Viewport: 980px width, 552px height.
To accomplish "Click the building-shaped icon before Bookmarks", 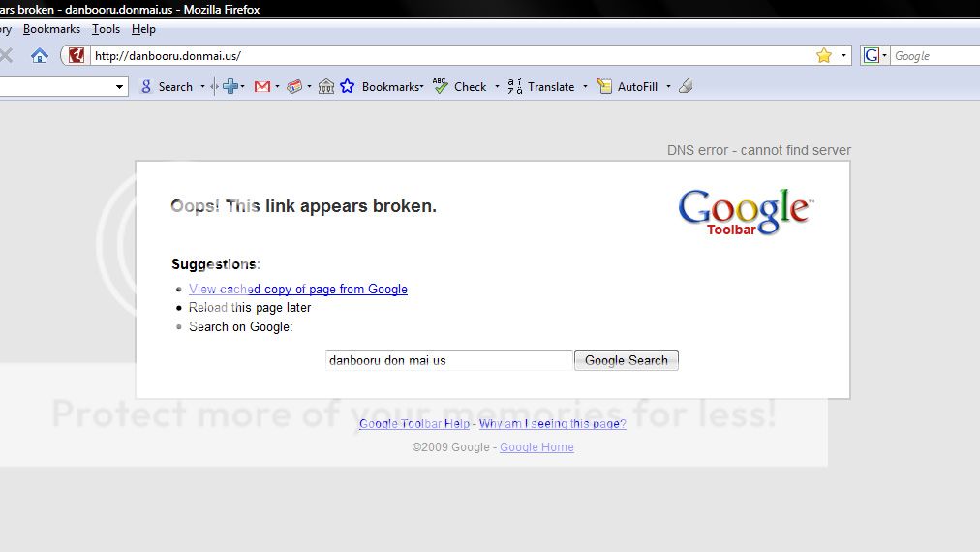I will pos(326,86).
